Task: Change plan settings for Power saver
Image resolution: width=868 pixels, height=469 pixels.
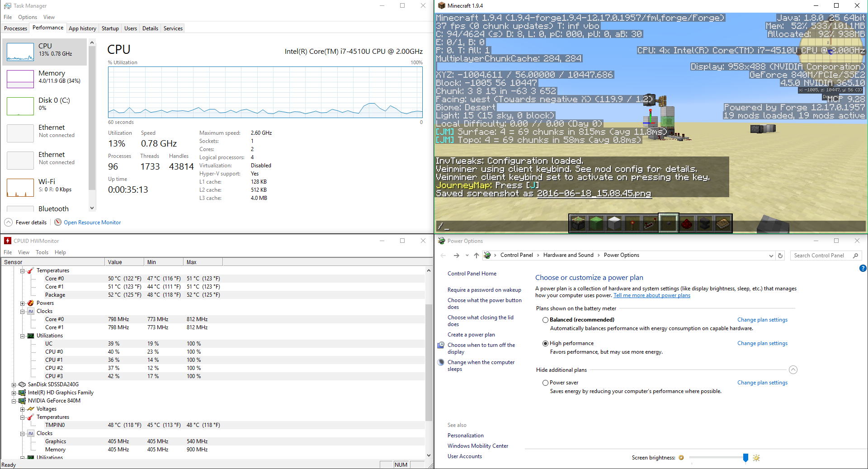Action: coord(762,383)
